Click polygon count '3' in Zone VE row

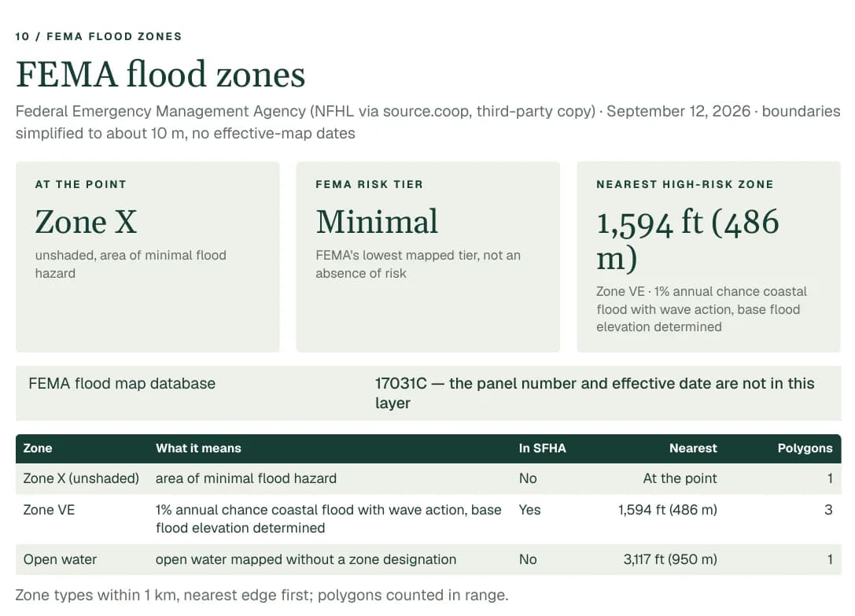[828, 510]
